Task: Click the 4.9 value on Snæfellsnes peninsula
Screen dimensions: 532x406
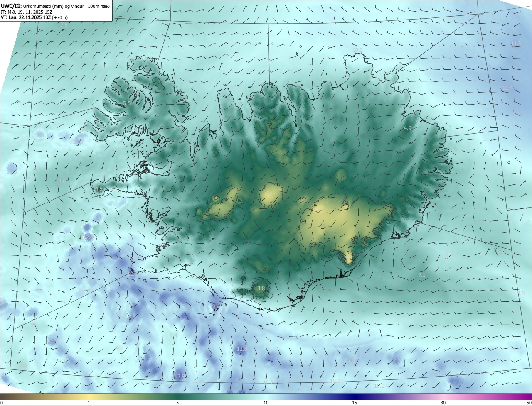Action: pos(99,189)
